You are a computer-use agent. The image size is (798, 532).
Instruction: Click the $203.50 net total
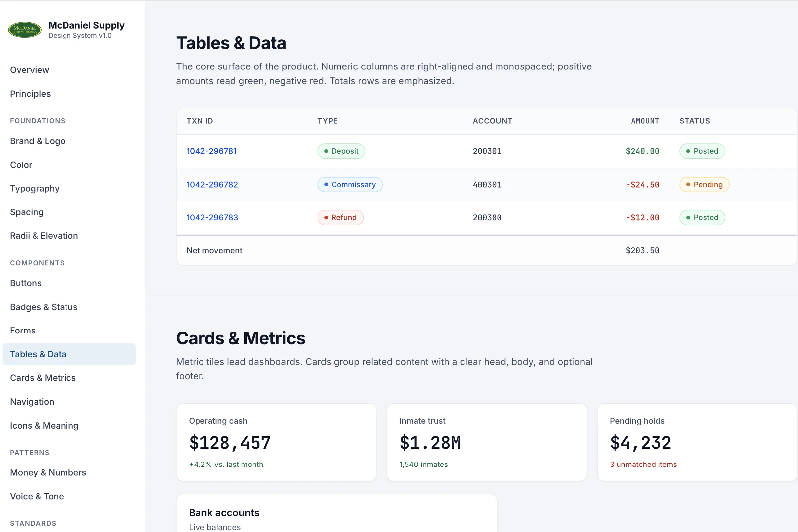click(643, 250)
